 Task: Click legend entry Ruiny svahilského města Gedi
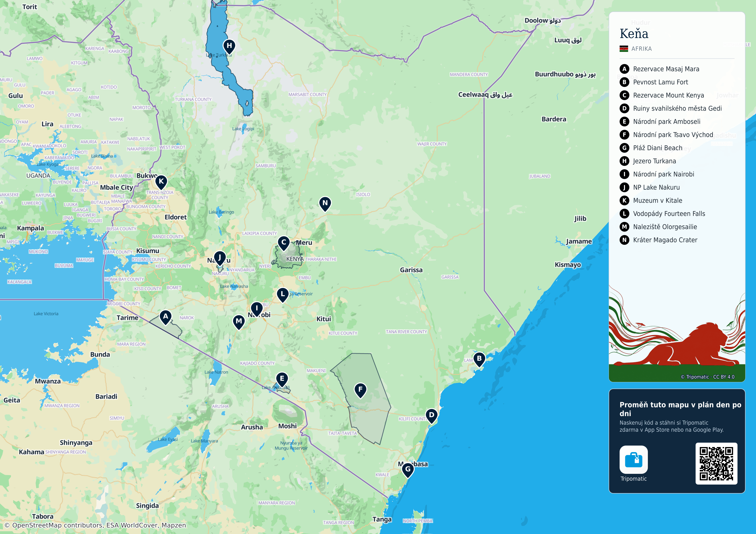click(671, 108)
